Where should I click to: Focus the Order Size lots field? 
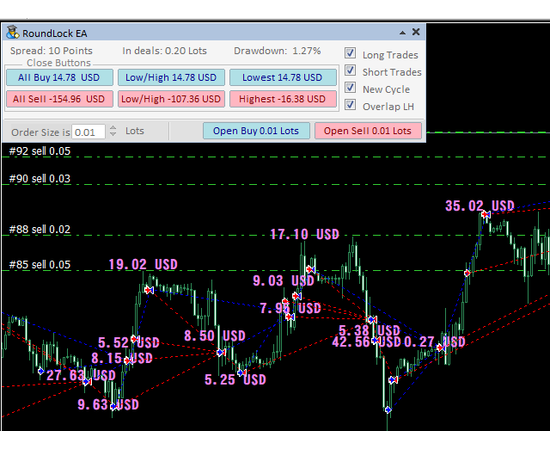coord(88,132)
